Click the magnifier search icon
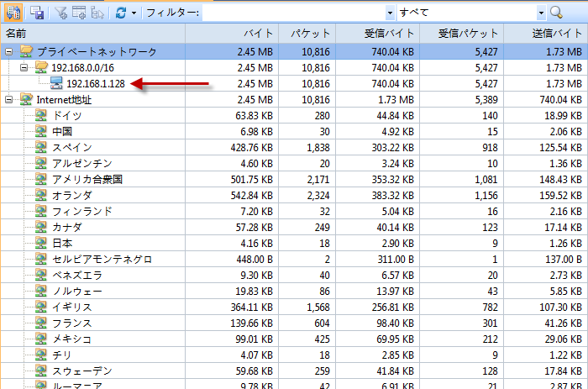 pyautogui.click(x=556, y=13)
